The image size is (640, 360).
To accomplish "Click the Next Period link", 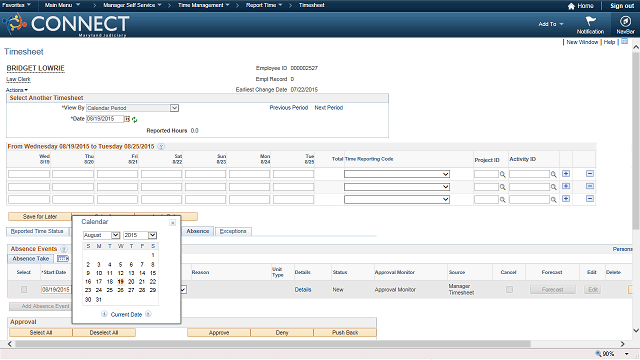I will (329, 108).
